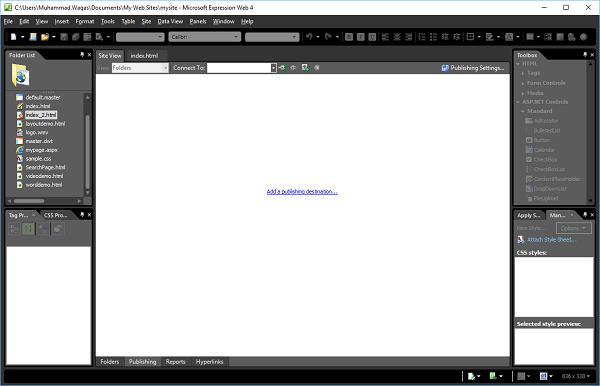Toggle Italic formatting in the toolbar
Viewport: 600px width, 386px height.
click(x=360, y=37)
